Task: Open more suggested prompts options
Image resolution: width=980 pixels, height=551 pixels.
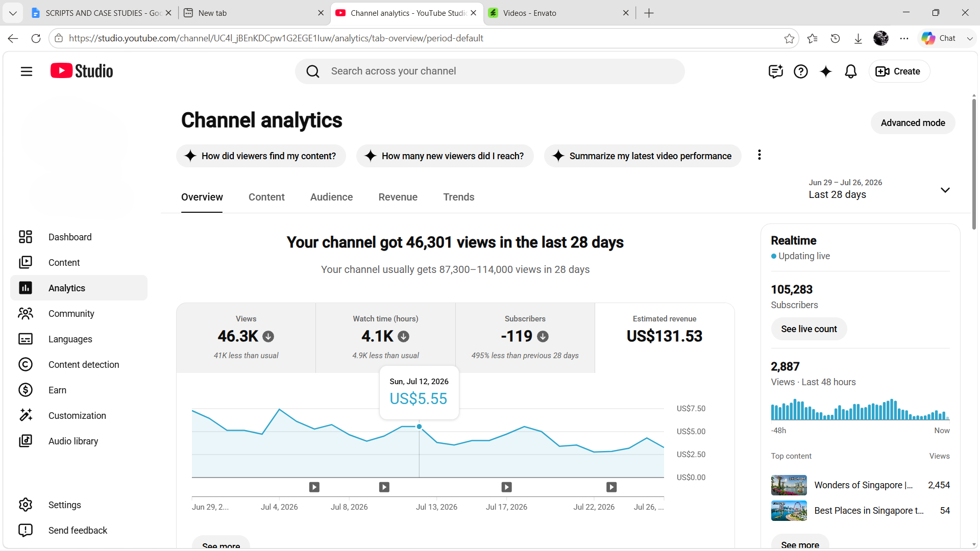Action: 759,155
